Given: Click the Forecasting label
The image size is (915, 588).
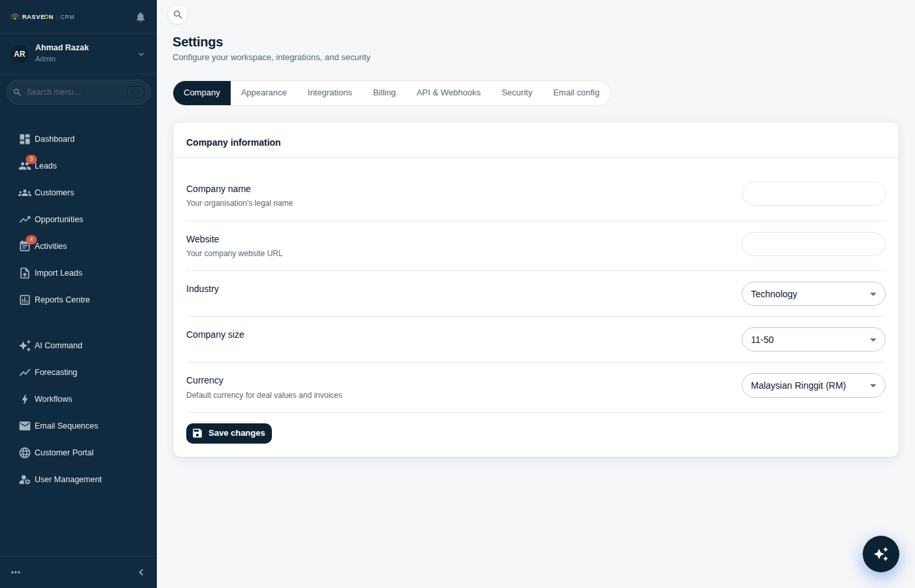Looking at the screenshot, I should (56, 372).
